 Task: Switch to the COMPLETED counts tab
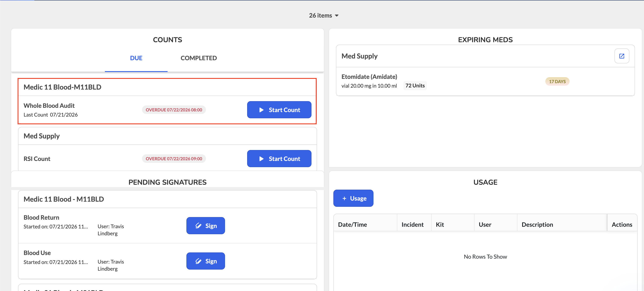[x=199, y=58]
